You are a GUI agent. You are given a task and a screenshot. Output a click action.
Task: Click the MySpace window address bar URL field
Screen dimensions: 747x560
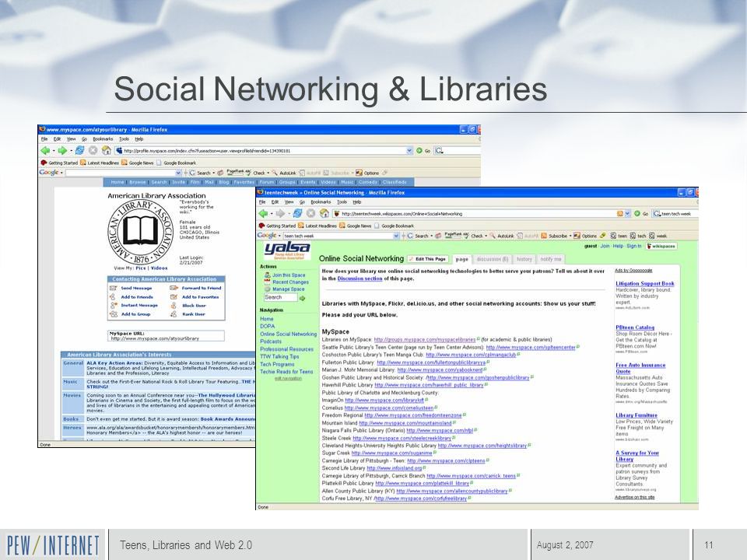pyautogui.click(x=264, y=150)
